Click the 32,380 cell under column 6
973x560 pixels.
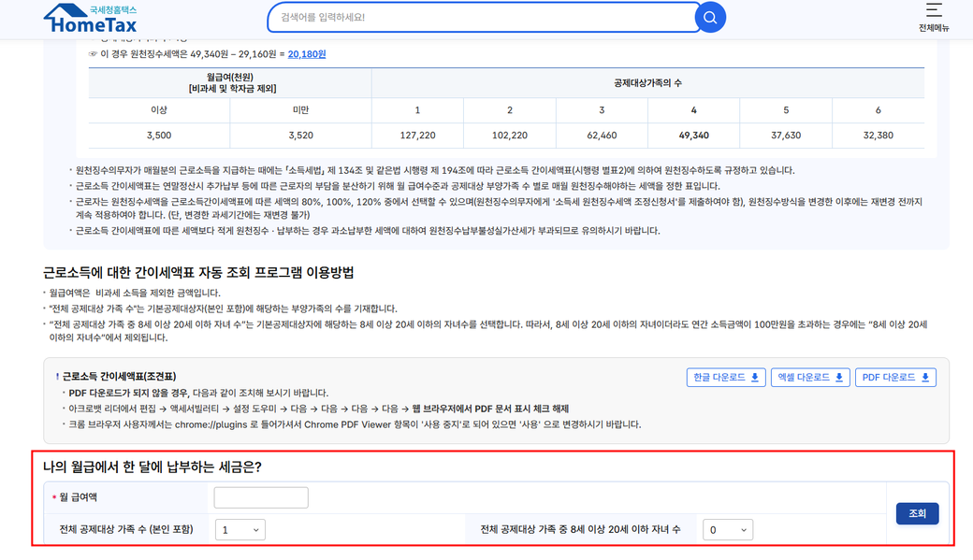pyautogui.click(x=878, y=136)
